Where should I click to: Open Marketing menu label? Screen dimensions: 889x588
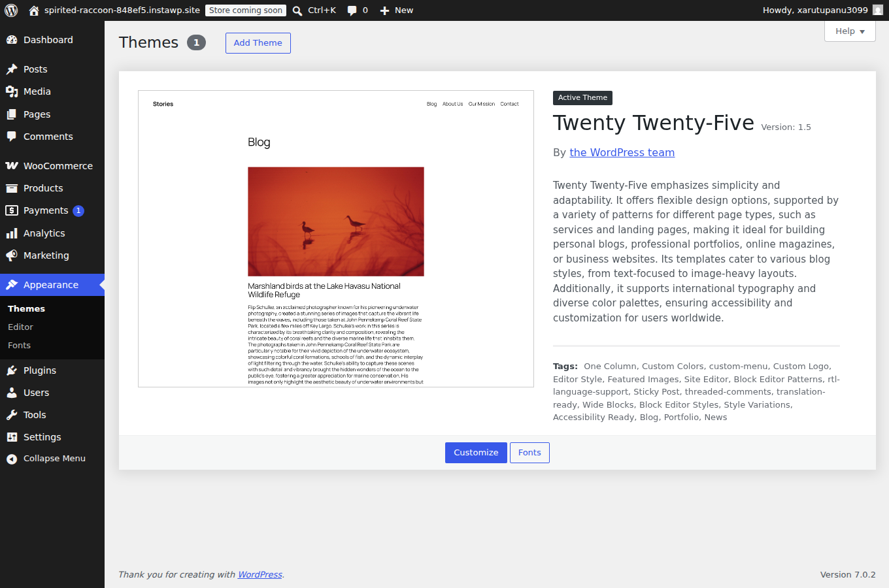46,255
